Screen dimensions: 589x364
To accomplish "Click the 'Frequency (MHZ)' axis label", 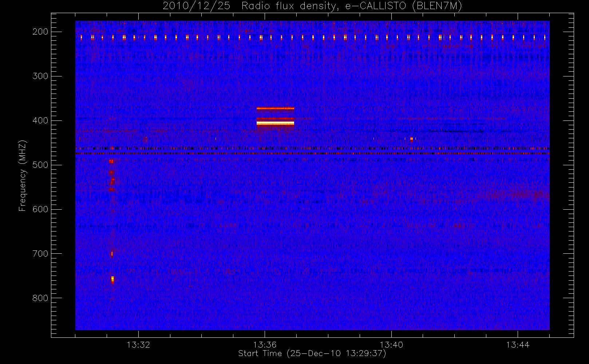I will [x=23, y=175].
